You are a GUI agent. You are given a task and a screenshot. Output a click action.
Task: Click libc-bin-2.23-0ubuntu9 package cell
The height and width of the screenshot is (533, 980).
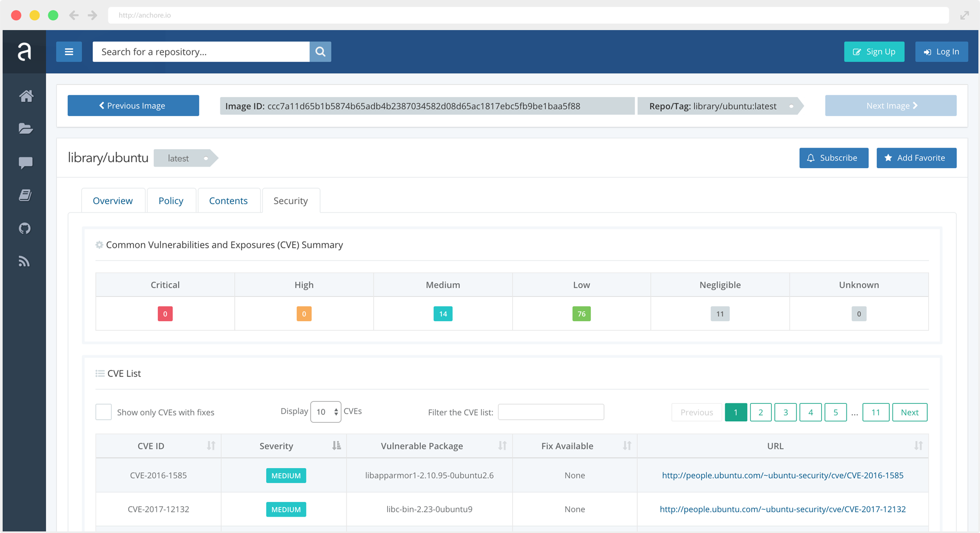point(429,509)
